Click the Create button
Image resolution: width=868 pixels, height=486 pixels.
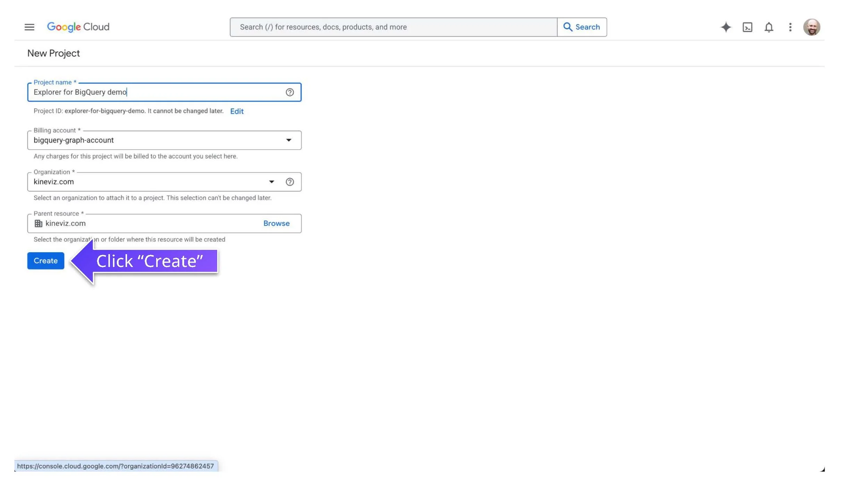[45, 261]
